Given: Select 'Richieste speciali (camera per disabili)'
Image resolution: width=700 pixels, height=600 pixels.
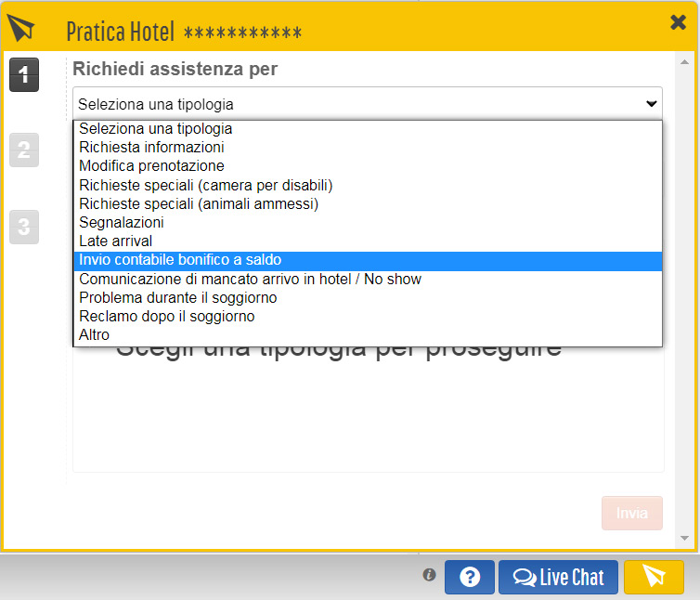Looking at the screenshot, I should (x=205, y=185).
